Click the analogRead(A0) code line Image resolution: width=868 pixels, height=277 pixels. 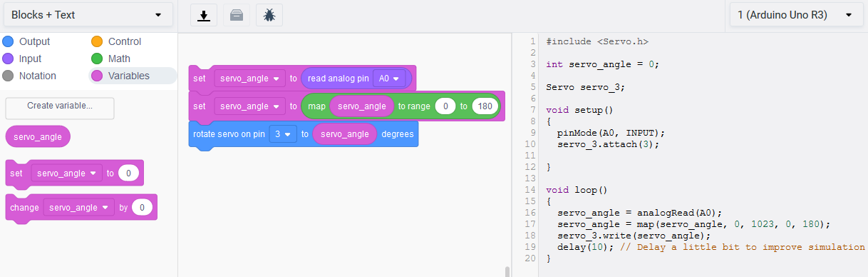[x=640, y=213]
